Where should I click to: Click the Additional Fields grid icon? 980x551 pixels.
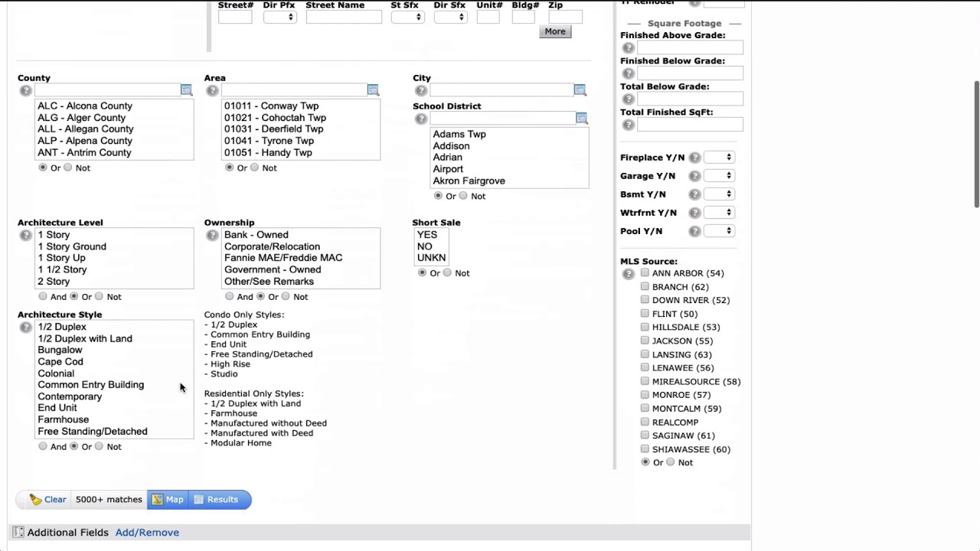click(x=18, y=532)
